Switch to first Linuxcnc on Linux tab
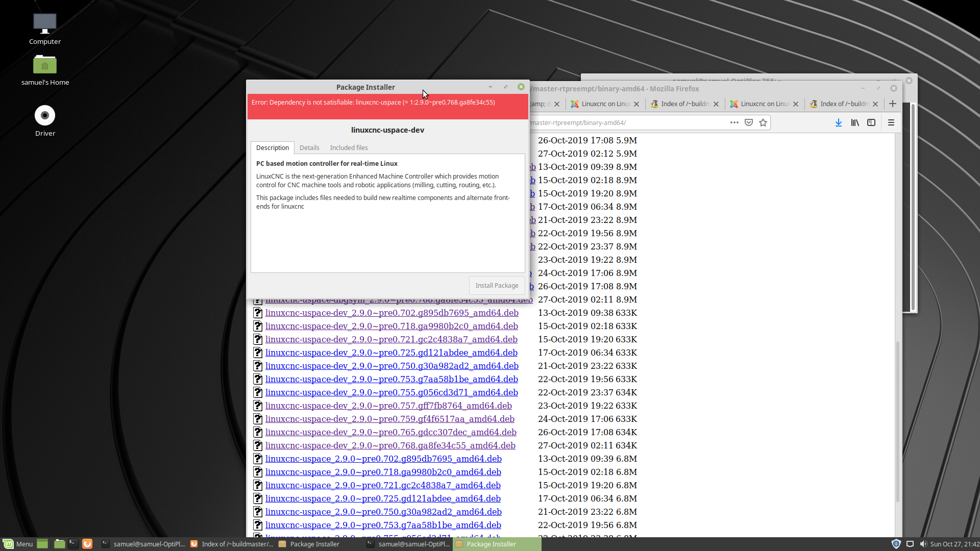This screenshot has height=551, width=980. point(605,104)
